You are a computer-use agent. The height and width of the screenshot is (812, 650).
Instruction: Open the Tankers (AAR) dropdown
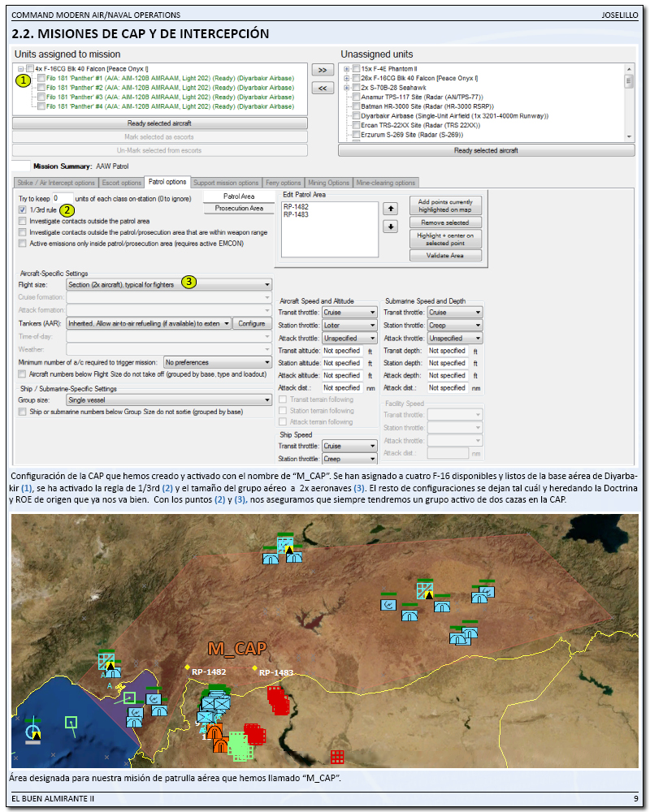tap(148, 323)
